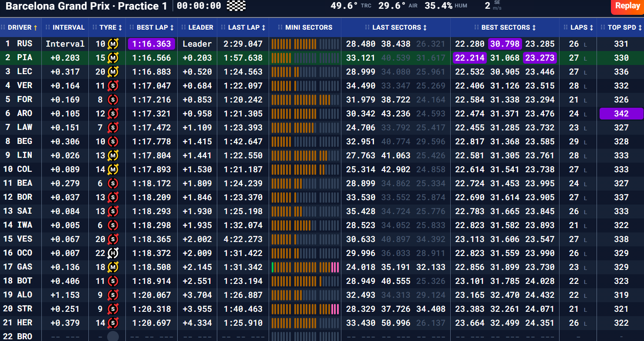Click the hard tyre icon in OCO row
This screenshot has height=341, width=644.
[x=113, y=253]
